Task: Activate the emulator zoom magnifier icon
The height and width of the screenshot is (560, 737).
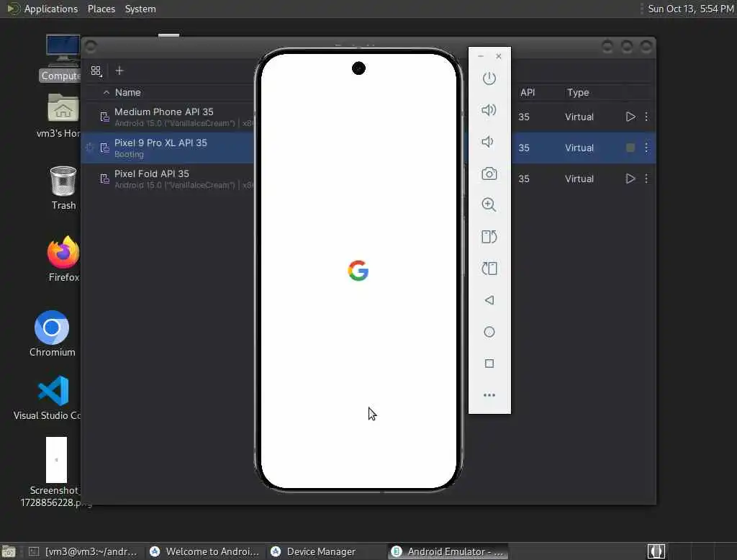Action: click(x=489, y=204)
